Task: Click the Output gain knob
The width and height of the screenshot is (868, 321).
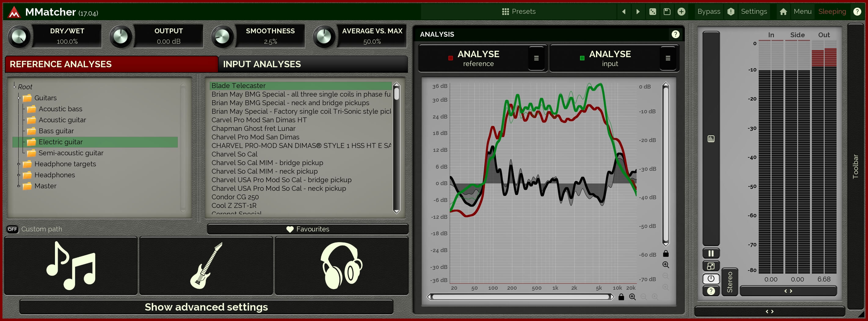Action: click(x=120, y=36)
